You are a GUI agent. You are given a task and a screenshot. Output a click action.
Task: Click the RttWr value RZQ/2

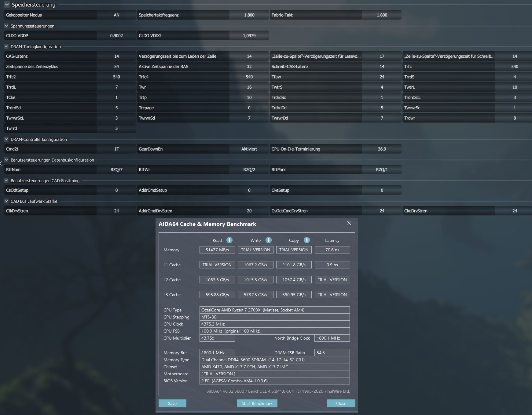click(249, 170)
